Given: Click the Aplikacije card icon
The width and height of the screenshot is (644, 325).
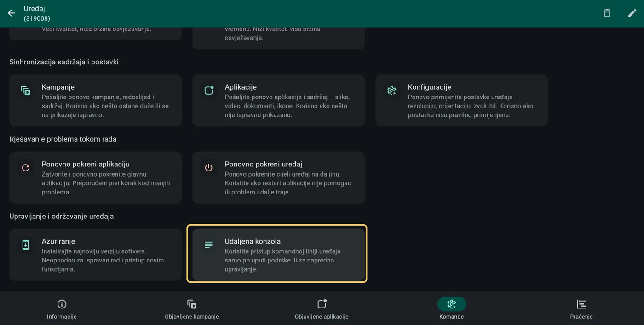Looking at the screenshot, I should [x=209, y=91].
